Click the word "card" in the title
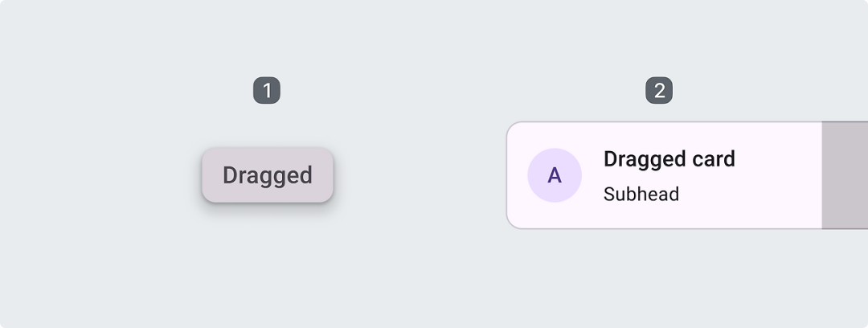868x328 pixels. pyautogui.click(x=714, y=159)
